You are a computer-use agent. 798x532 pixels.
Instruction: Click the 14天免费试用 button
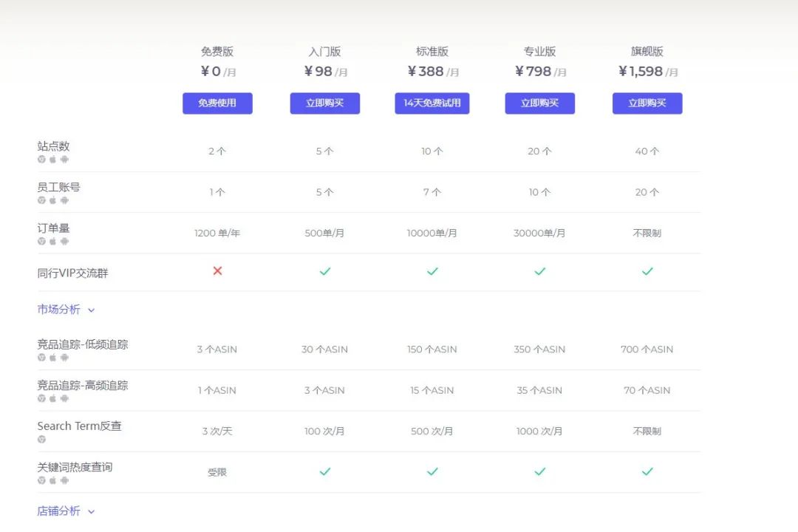[x=432, y=103]
